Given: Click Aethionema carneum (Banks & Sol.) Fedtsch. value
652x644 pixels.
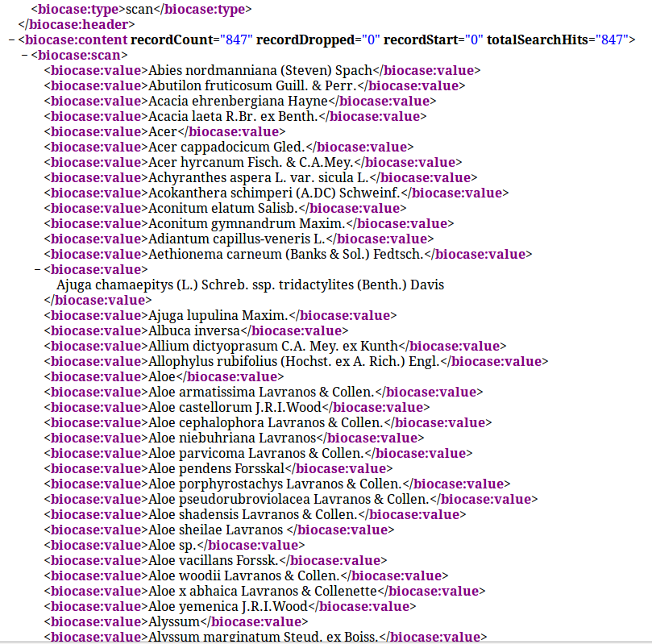Looking at the screenshot, I should tap(288, 255).
